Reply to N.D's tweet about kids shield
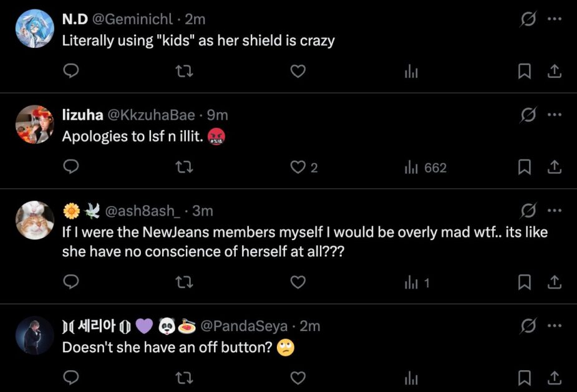Viewport: 577px width, 392px height. click(72, 72)
